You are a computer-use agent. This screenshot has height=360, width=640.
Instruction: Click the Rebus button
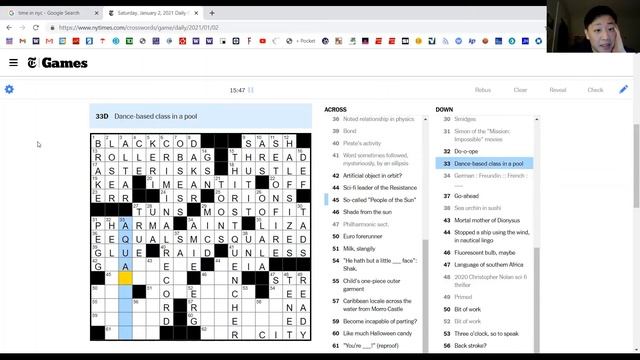[482, 90]
